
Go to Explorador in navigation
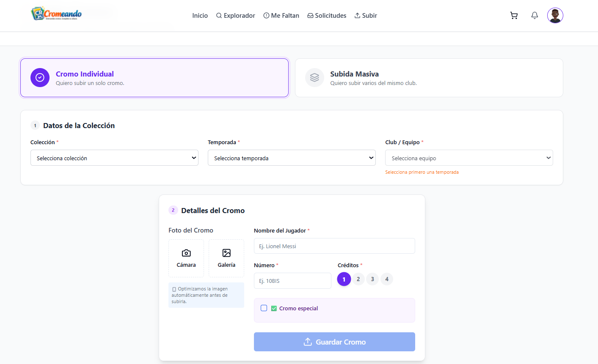click(x=235, y=16)
